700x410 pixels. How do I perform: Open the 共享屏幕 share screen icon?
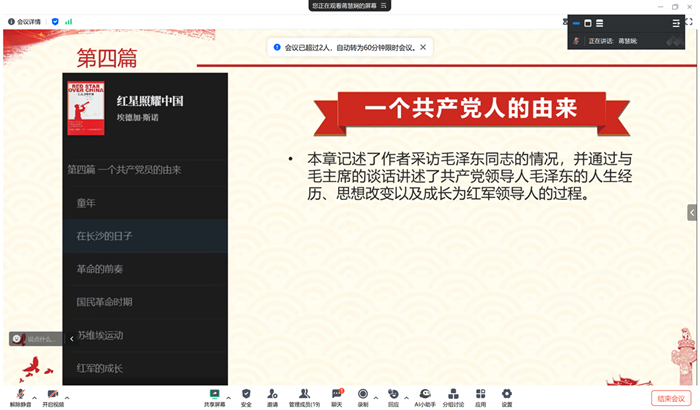tap(214, 394)
